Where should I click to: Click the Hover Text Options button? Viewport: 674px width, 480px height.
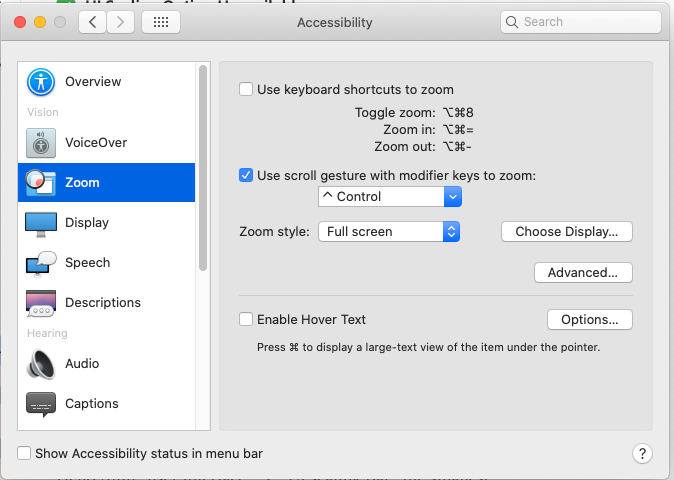[590, 320]
